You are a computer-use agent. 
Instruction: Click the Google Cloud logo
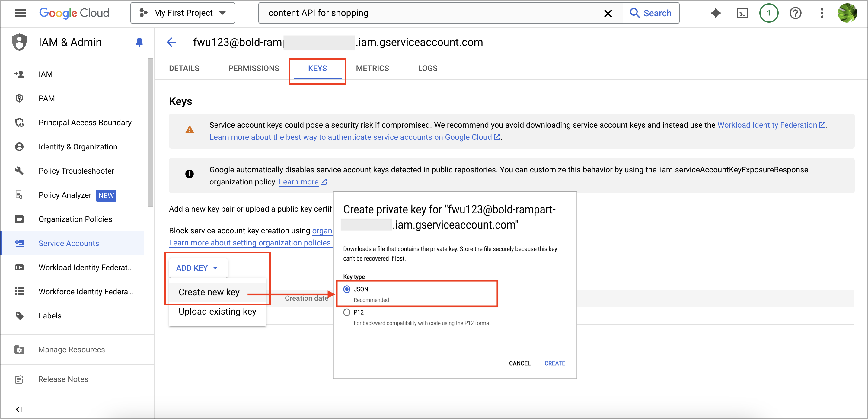(74, 13)
